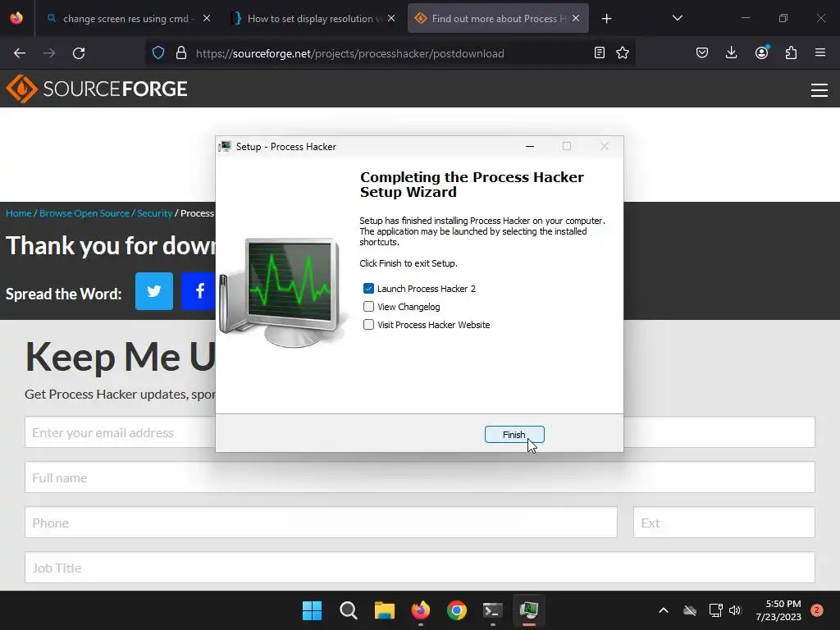
Task: Close the 'change screen res' tab
Action: tap(207, 18)
